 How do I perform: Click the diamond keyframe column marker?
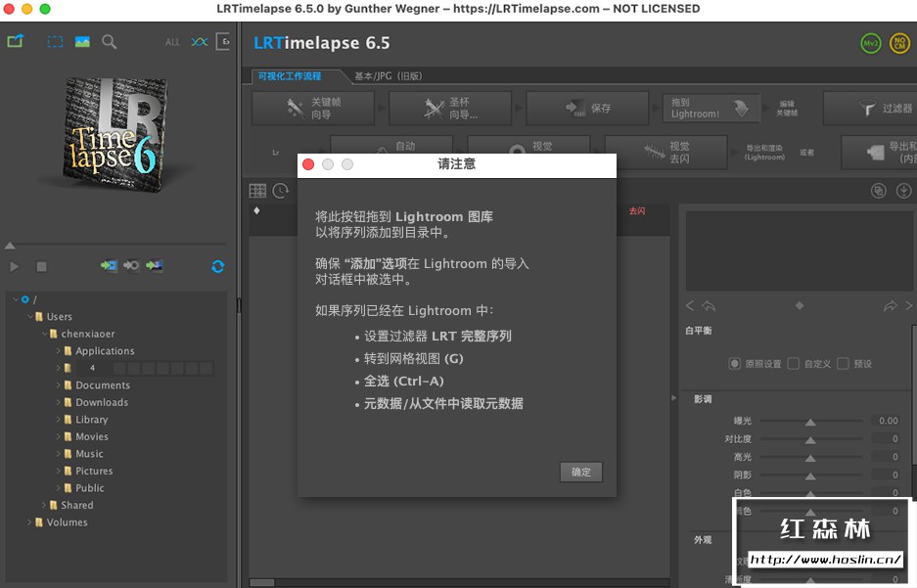[256, 210]
